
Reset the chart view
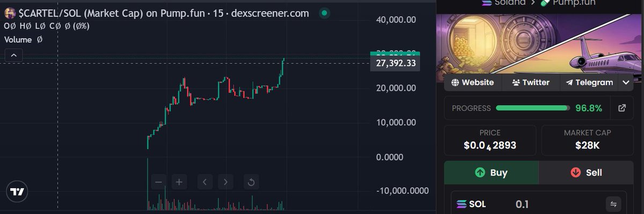pyautogui.click(x=251, y=182)
